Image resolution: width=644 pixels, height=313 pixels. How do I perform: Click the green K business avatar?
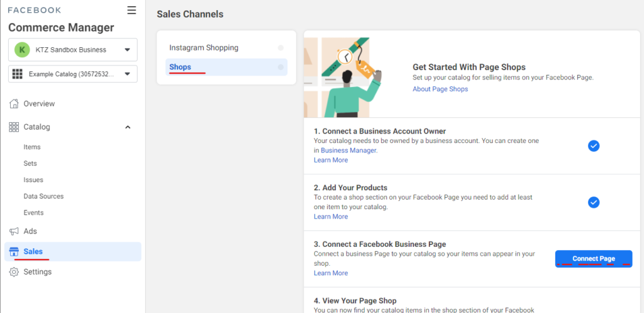[22, 50]
